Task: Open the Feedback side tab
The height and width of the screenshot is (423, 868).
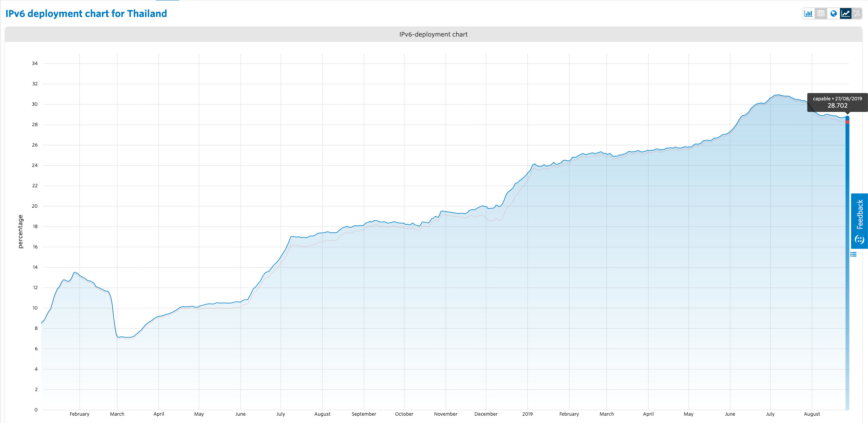Action: click(x=860, y=214)
